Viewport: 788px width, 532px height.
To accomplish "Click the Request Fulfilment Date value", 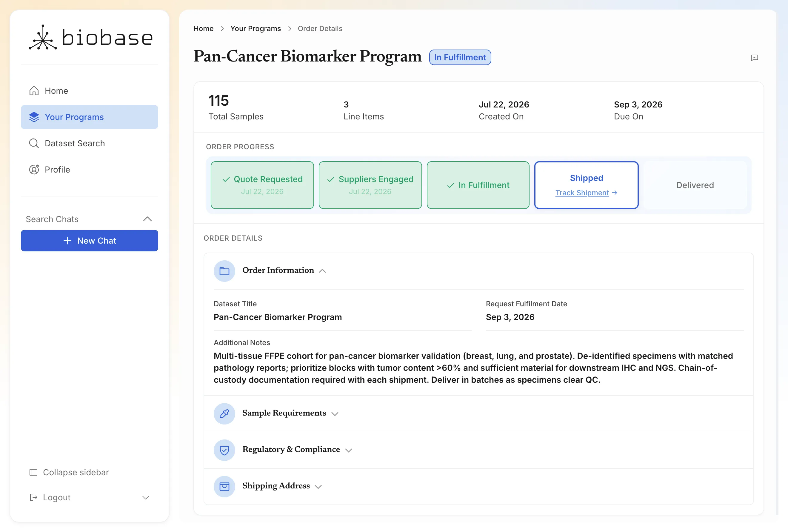I will pos(510,317).
